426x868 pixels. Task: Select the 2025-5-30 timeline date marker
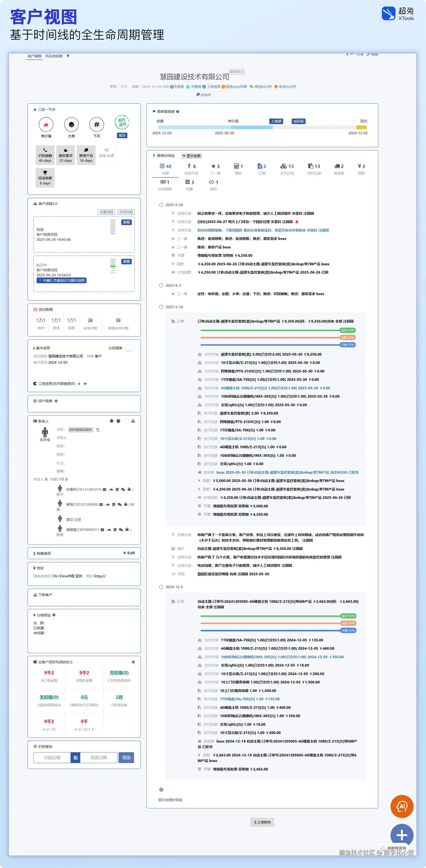pos(161,307)
